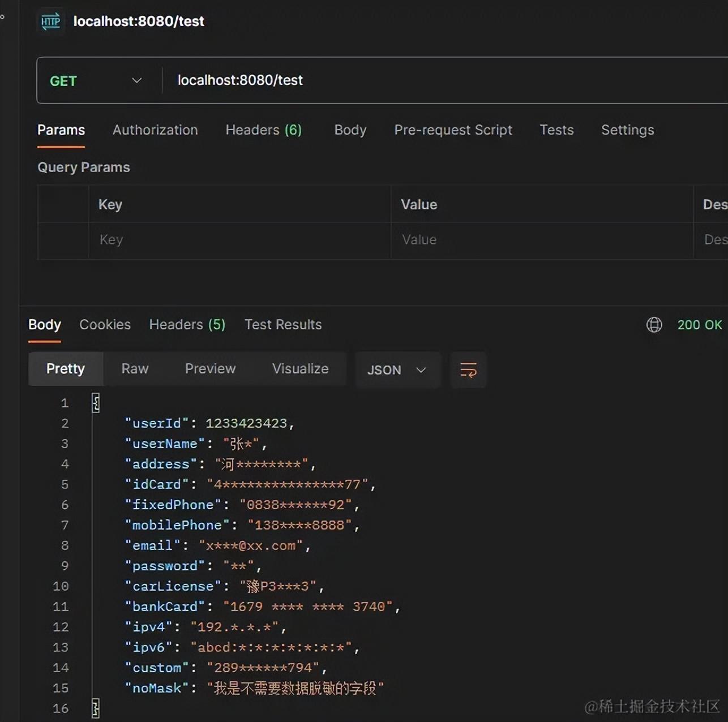Open the request Settings tab

(627, 130)
